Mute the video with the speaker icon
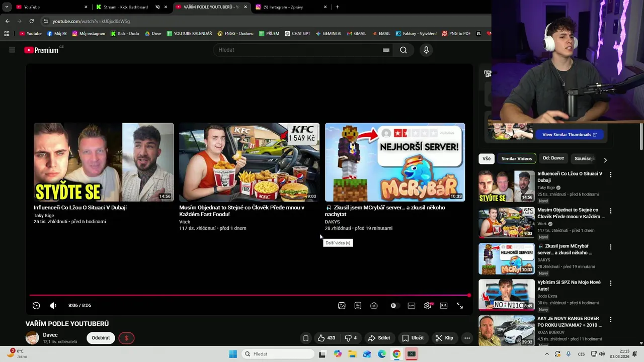 pos(53,306)
